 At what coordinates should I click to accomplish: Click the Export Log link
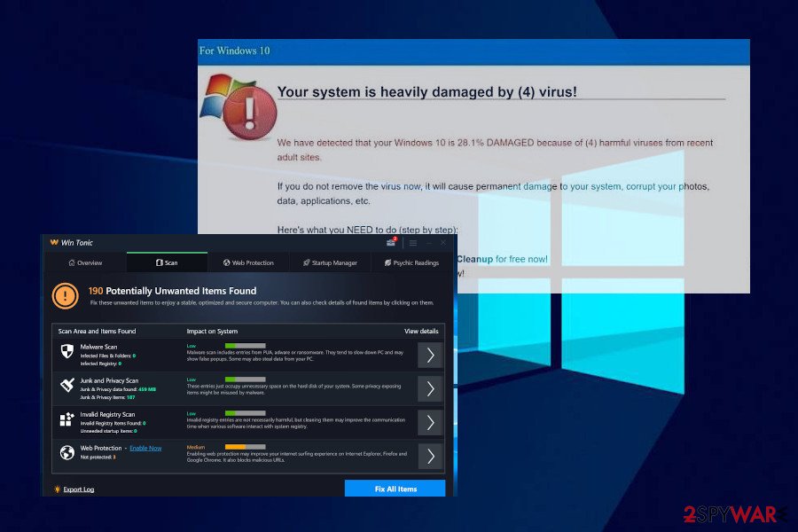[78, 489]
